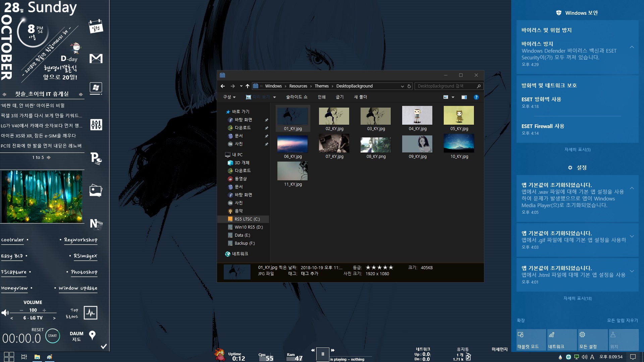Expand the .html app default notification
Image resolution: width=644 pixels, height=362 pixels.
click(x=632, y=271)
